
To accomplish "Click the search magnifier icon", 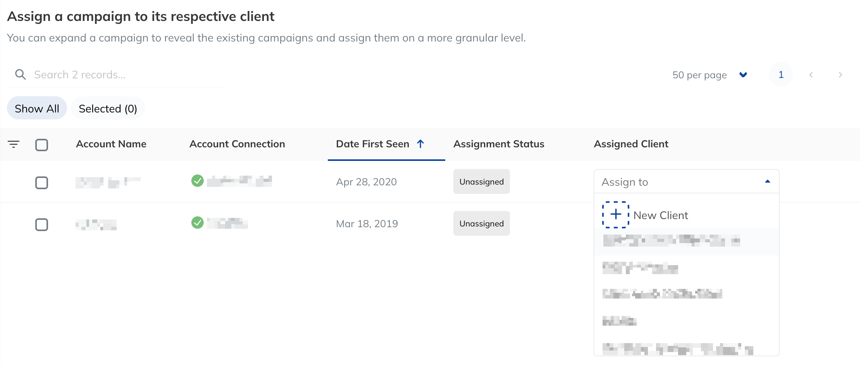I will 21,74.
